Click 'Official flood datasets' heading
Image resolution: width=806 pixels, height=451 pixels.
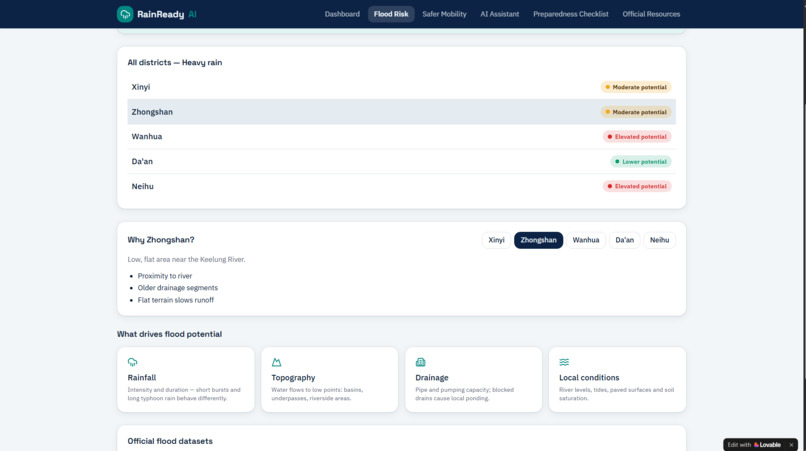[170, 441]
